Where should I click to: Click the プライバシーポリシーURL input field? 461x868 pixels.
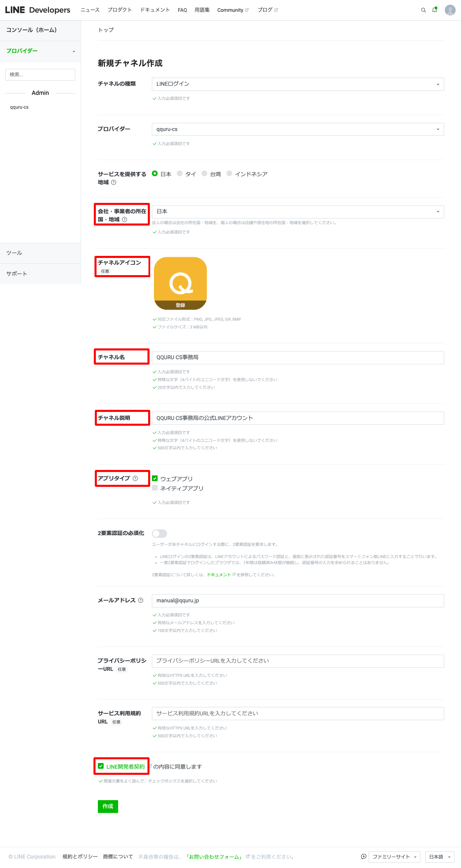[x=298, y=661]
